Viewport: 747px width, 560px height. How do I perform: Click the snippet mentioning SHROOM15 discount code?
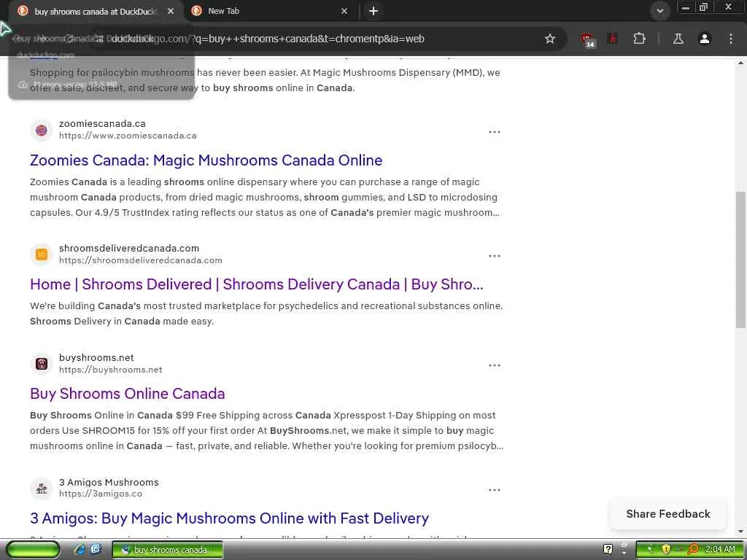point(267,430)
